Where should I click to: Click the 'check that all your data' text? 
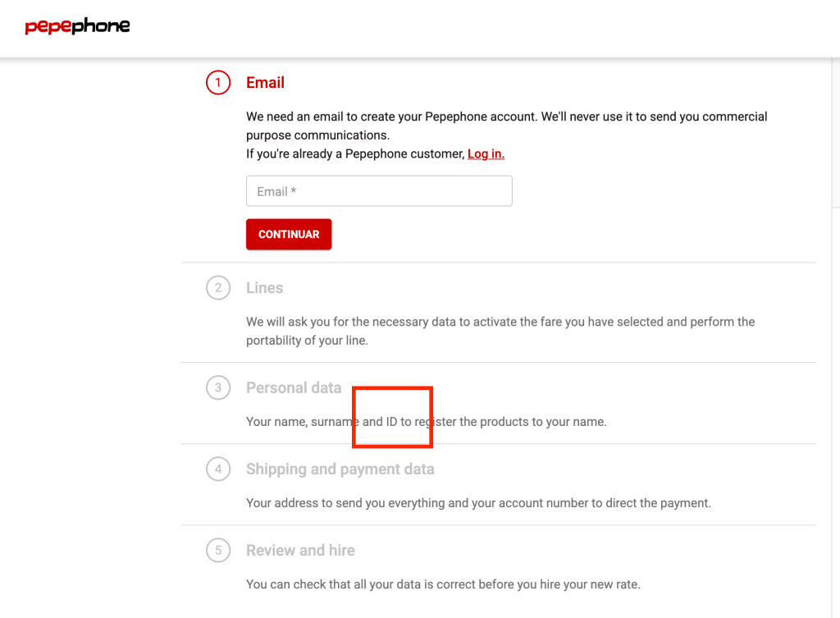click(442, 585)
